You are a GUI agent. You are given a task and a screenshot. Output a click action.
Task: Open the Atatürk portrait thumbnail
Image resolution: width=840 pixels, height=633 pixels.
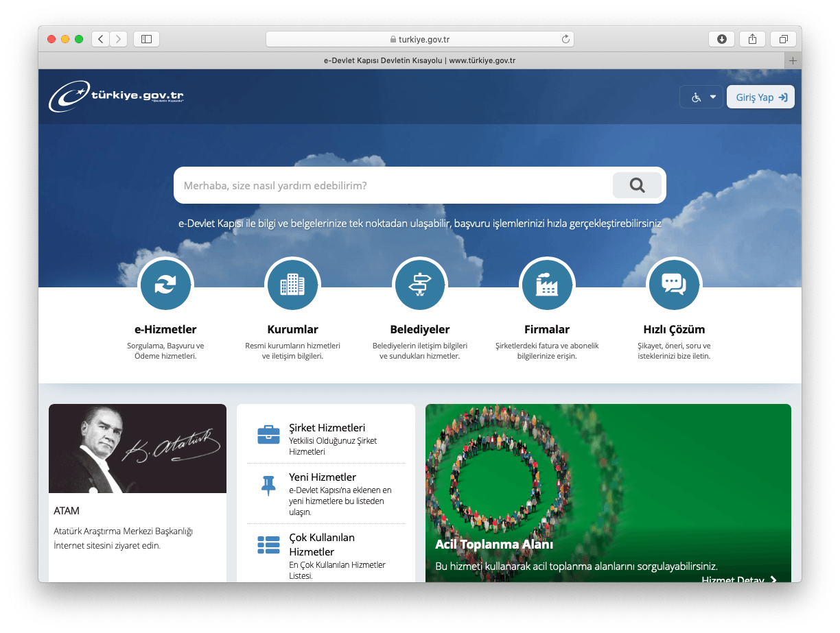coord(137,449)
